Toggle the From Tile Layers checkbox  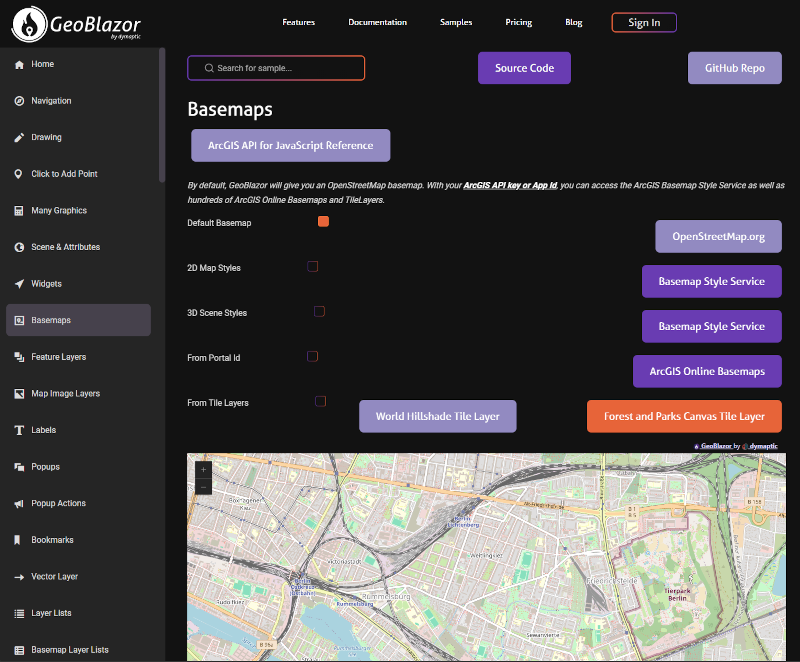coord(320,401)
